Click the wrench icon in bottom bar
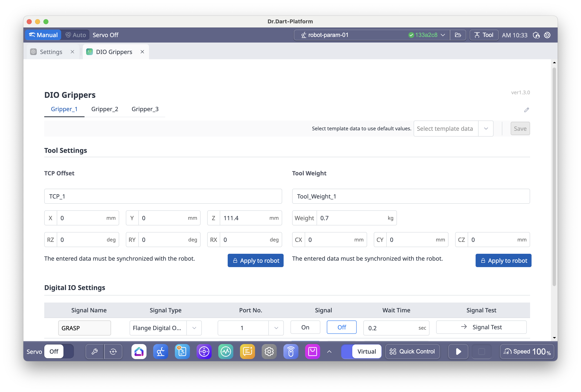 tap(95, 352)
